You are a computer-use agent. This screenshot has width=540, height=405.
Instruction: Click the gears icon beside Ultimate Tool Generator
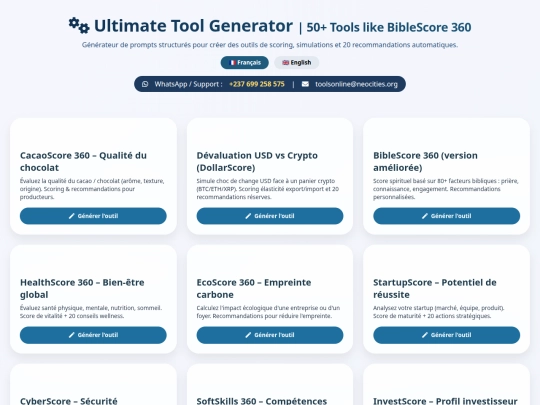79,25
